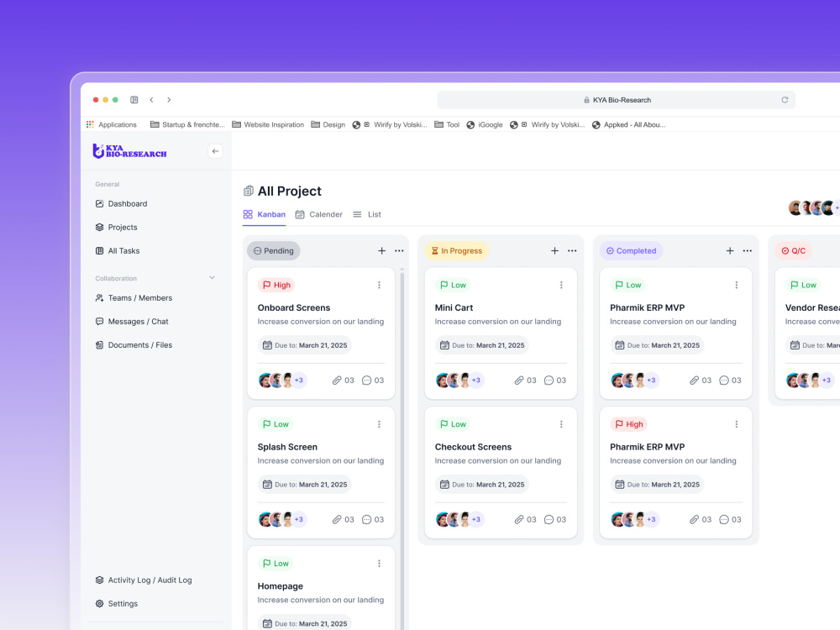Click the In Progress status chip
This screenshot has height=630, width=840.
[x=456, y=250]
